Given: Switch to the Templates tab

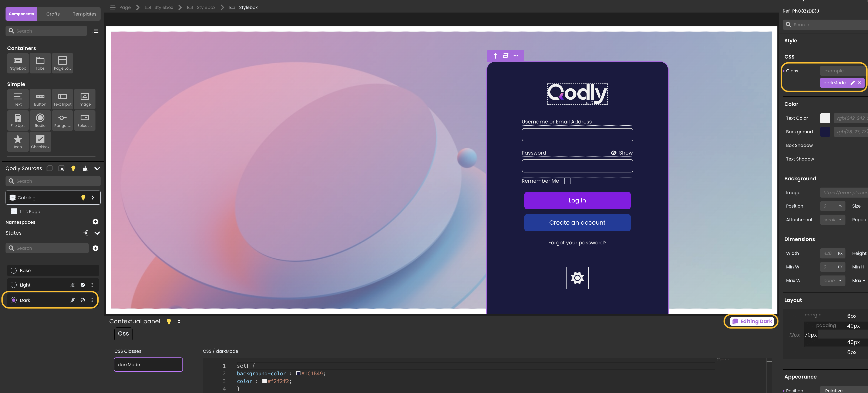Looking at the screenshot, I should pyautogui.click(x=85, y=14).
